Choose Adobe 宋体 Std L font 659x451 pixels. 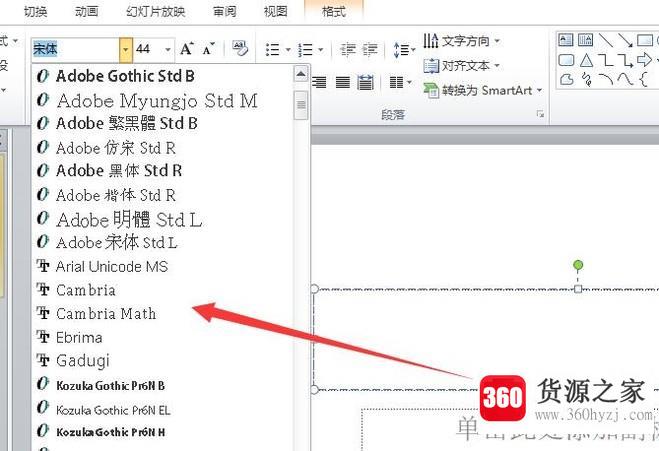162,243
